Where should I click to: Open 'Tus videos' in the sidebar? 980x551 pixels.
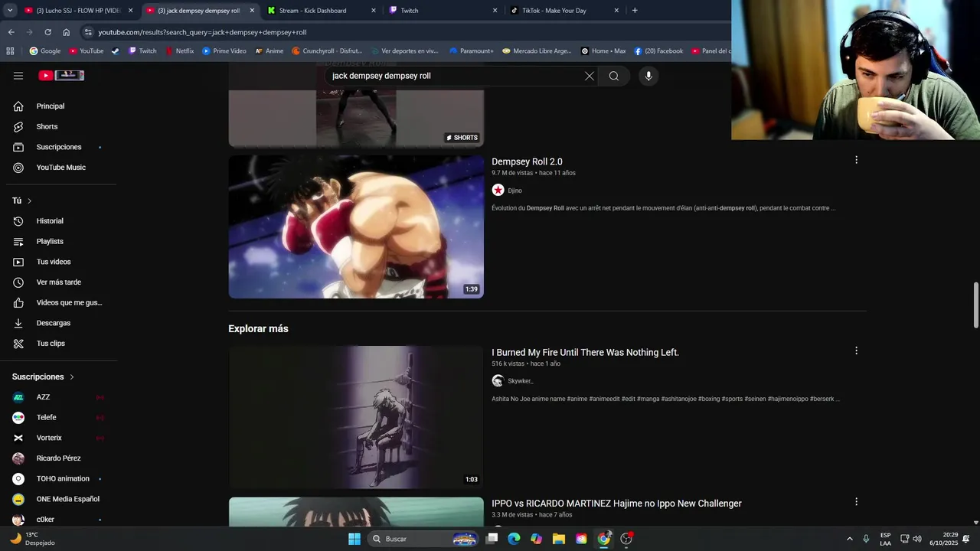tap(60, 262)
